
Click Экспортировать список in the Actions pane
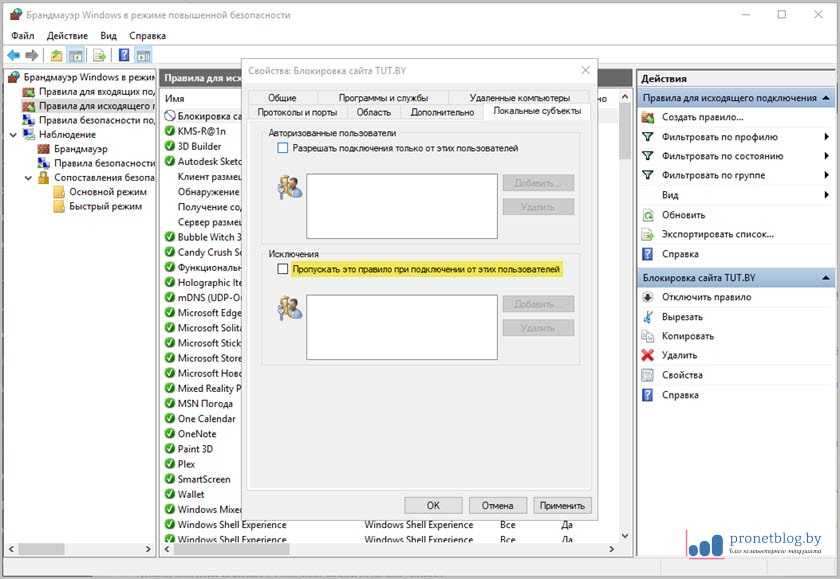click(x=717, y=234)
